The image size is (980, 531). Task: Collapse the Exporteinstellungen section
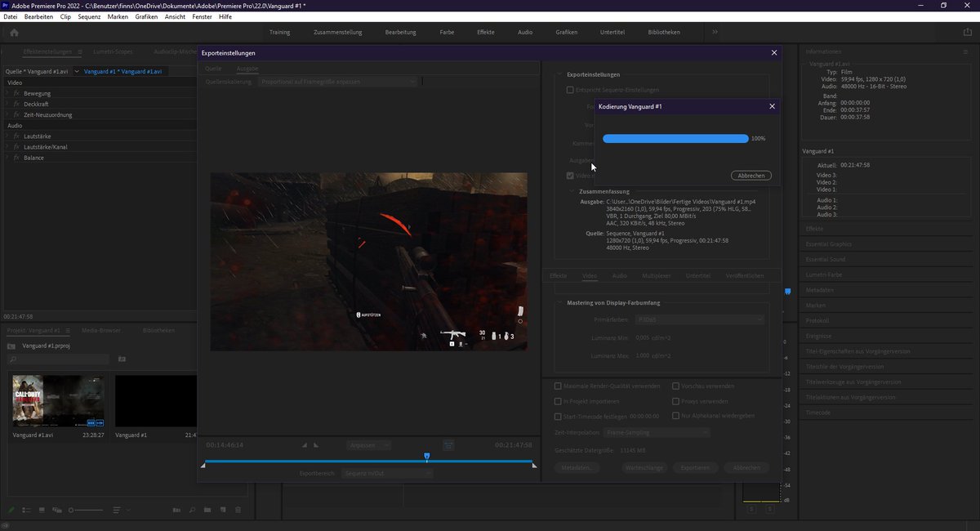tap(559, 74)
